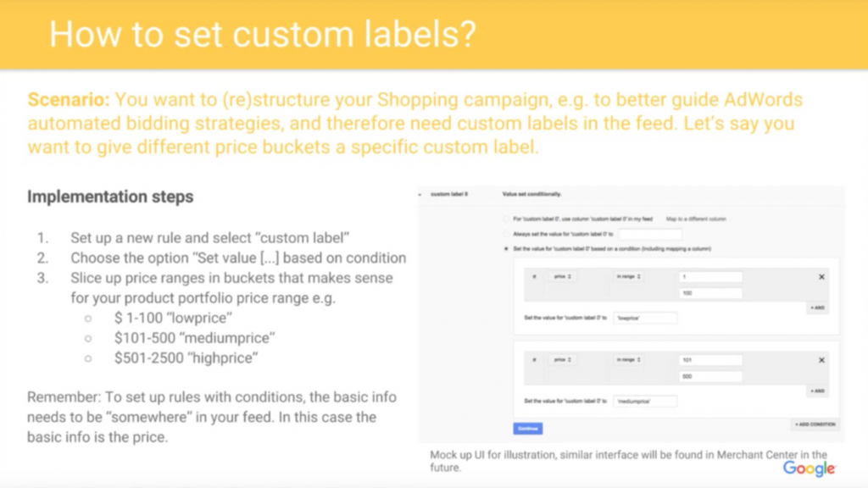Click + ADD CONDITION button
Viewport: 868px width, 488px height.
click(815, 424)
